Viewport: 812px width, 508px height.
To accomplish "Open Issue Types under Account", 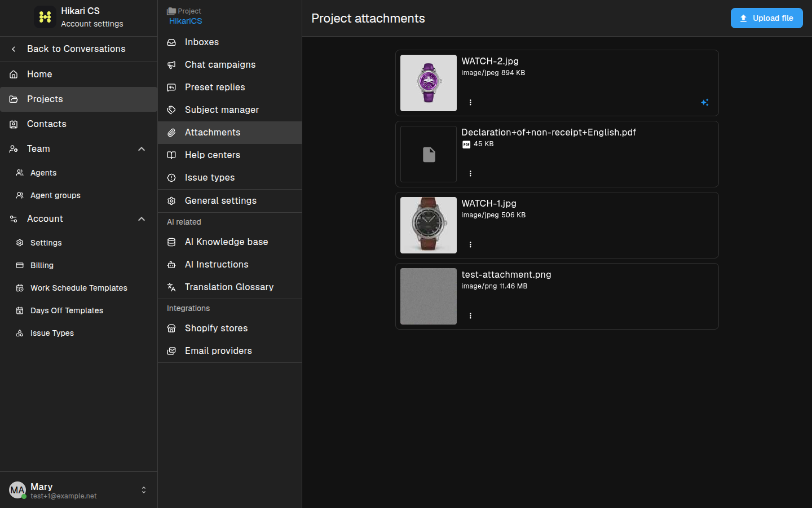I will (x=79, y=333).
